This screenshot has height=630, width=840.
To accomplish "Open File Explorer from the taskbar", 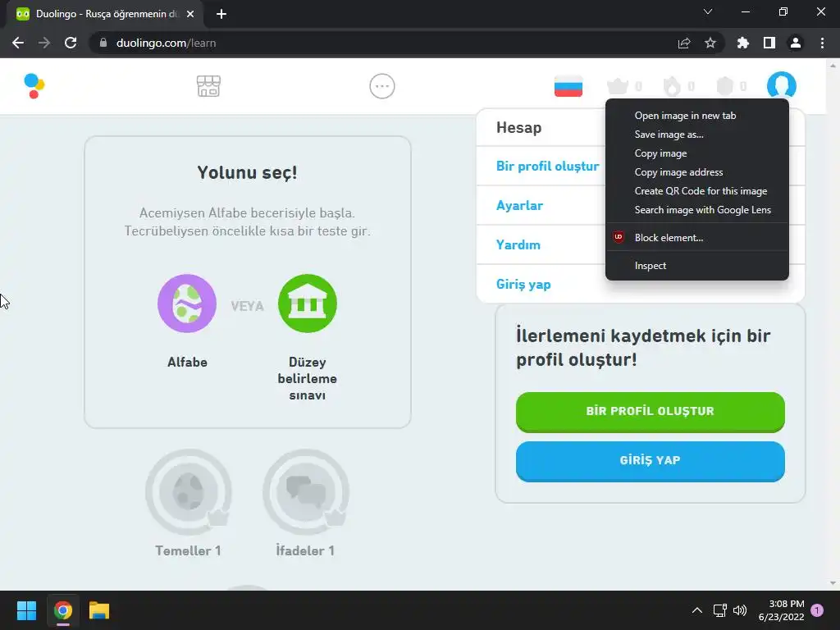I will click(x=99, y=610).
